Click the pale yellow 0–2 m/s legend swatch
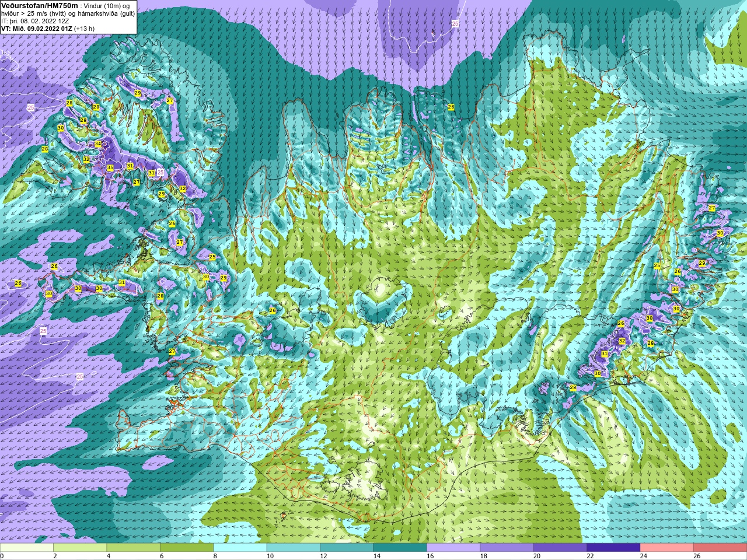The height and width of the screenshot is (560, 747). (x=27, y=548)
